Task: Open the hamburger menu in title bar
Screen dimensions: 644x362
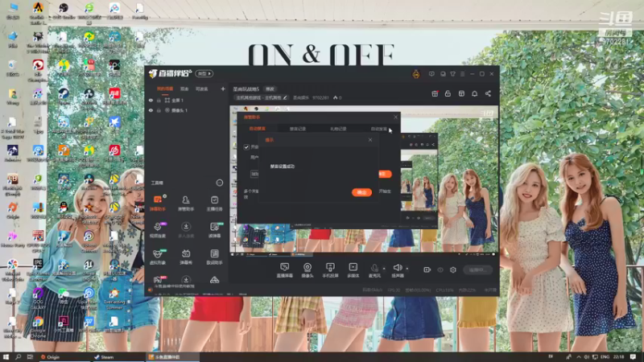Action: click(x=462, y=74)
